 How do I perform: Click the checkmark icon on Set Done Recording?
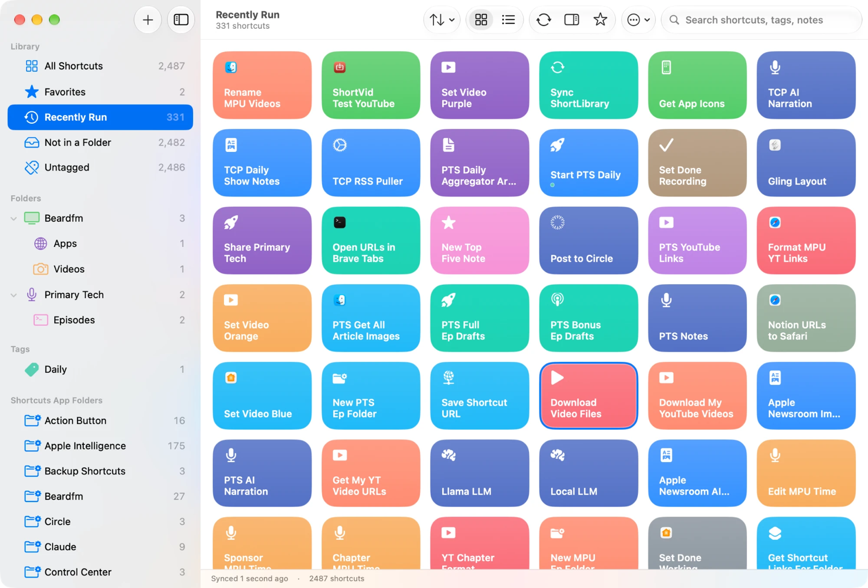(666, 145)
